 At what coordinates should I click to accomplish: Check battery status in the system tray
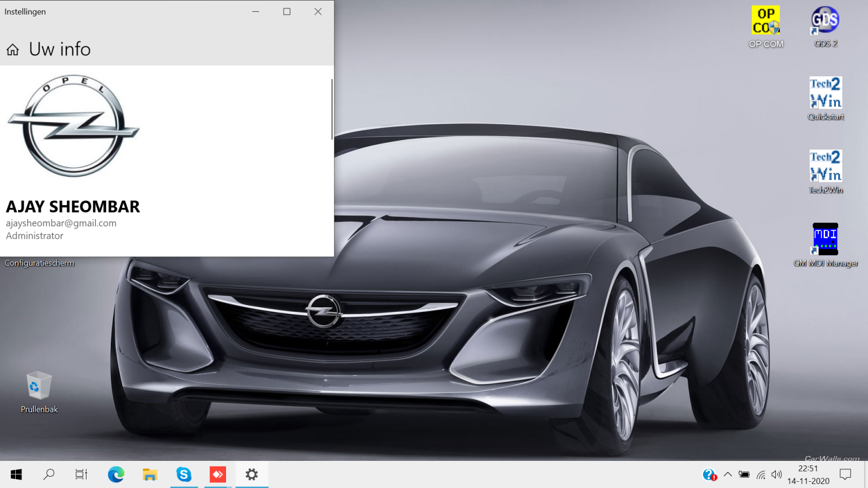[x=744, y=474]
